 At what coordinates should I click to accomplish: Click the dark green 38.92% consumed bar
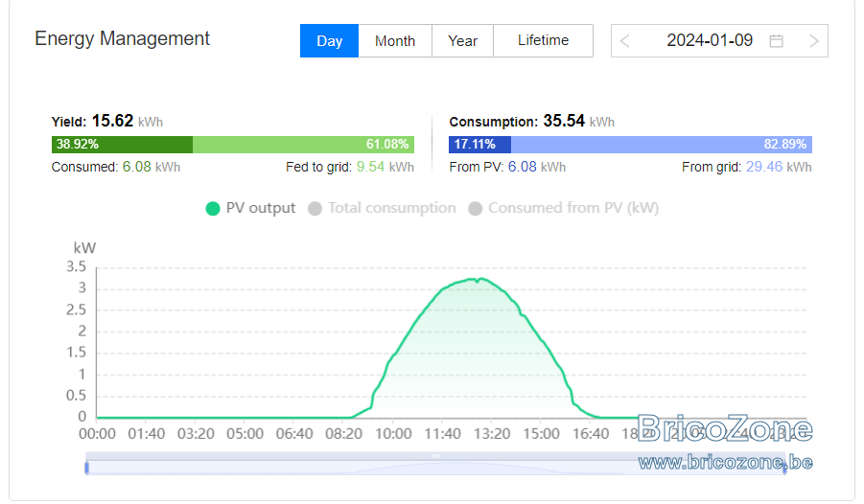click(x=123, y=145)
